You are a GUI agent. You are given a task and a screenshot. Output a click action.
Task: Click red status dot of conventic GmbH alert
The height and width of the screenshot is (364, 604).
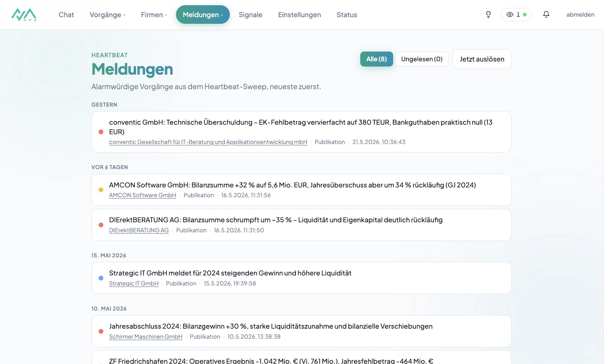coord(101,132)
